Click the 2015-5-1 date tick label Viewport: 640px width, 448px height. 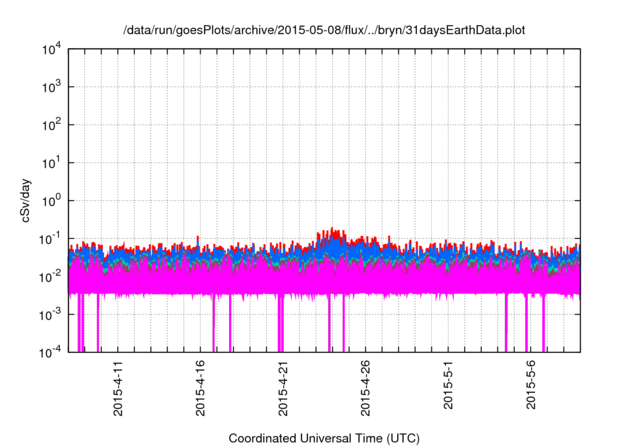tap(448, 385)
